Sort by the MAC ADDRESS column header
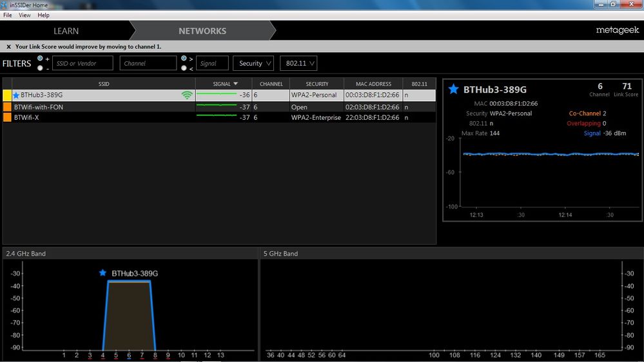 (373, 84)
